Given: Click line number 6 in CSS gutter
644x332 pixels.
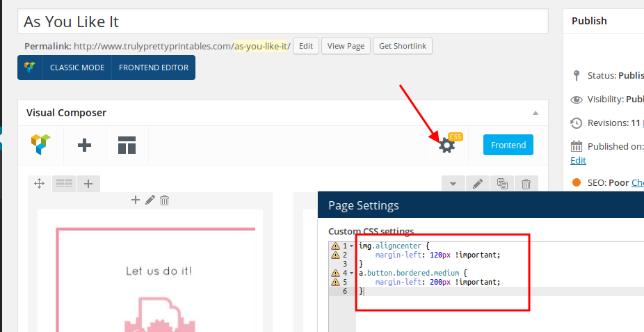Looking at the screenshot, I should tap(345, 291).
